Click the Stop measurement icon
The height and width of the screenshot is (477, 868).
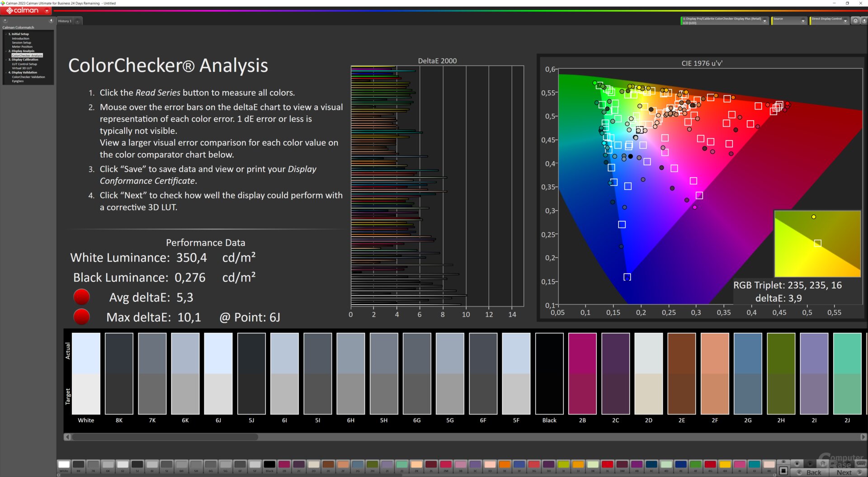coord(797,463)
